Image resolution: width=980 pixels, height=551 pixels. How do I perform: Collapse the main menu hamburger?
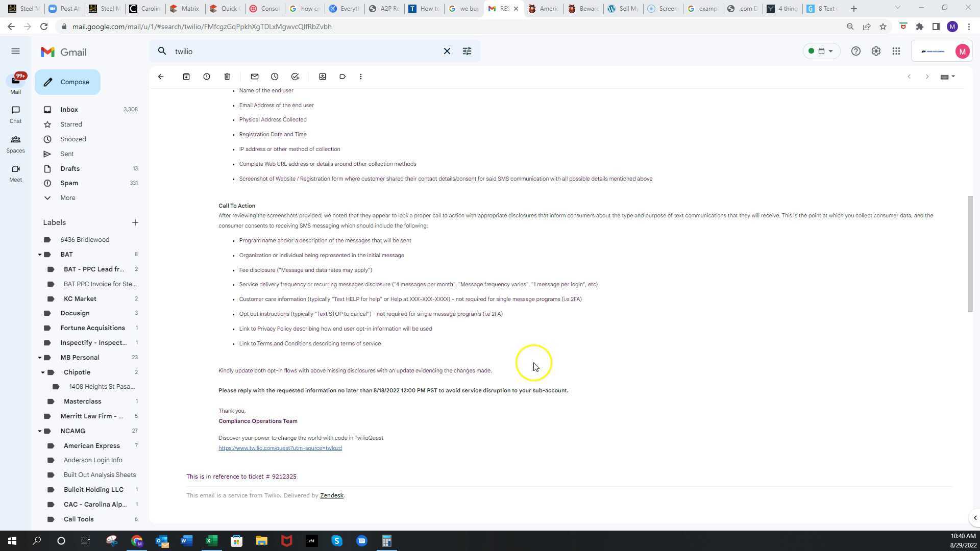tap(15, 51)
